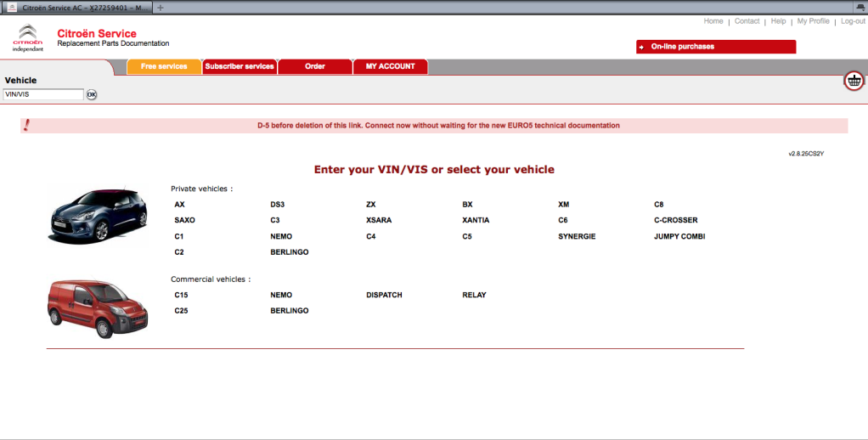Select the C25 commercial vehicle

(x=181, y=311)
